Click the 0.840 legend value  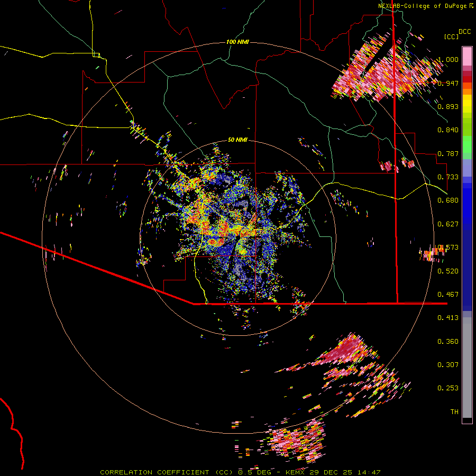[x=448, y=130]
